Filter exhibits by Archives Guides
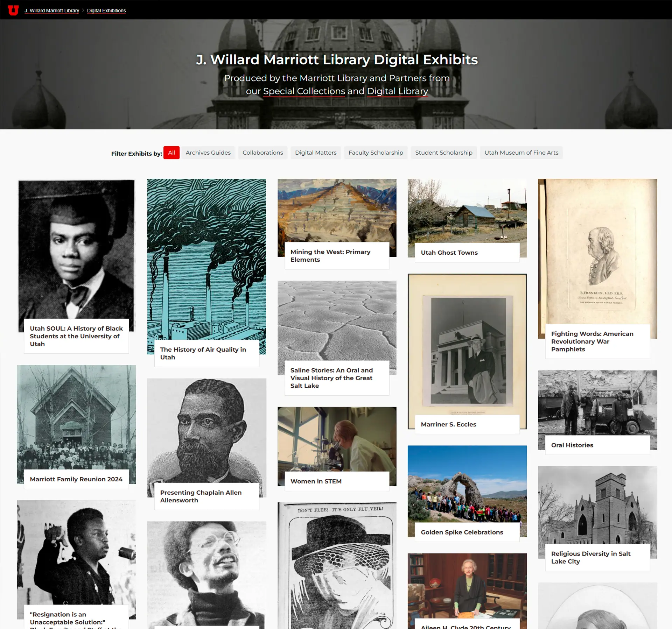Viewport: 672px width, 629px height. pos(208,153)
